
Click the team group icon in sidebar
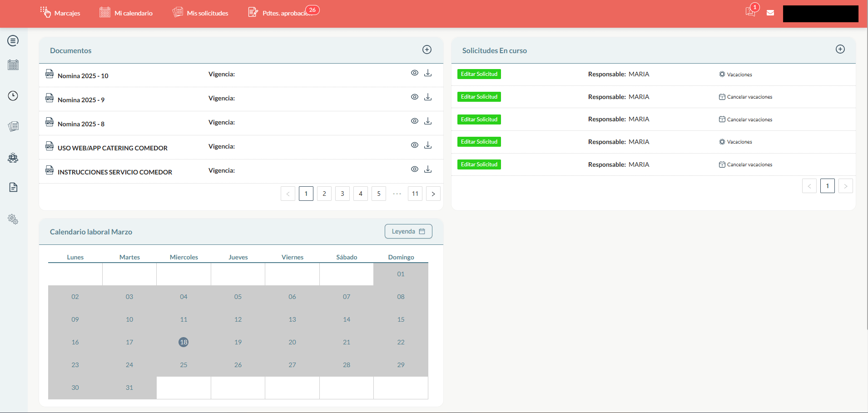click(13, 158)
